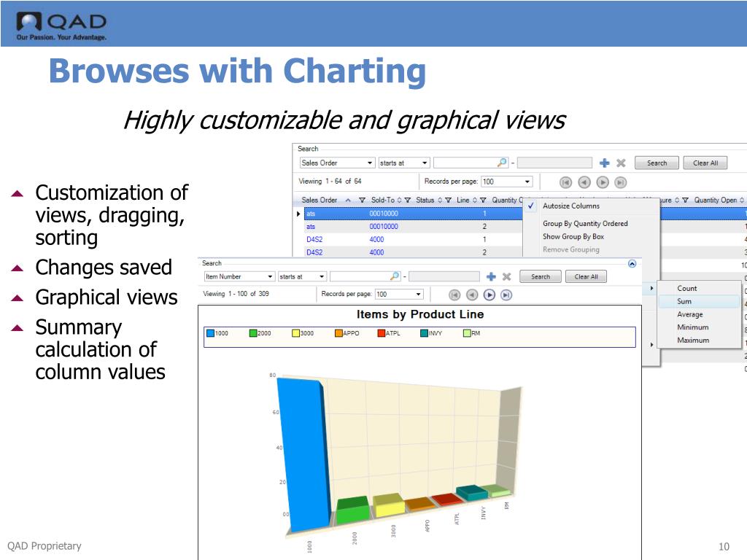Click the row selector arrow of first row

coord(298,214)
